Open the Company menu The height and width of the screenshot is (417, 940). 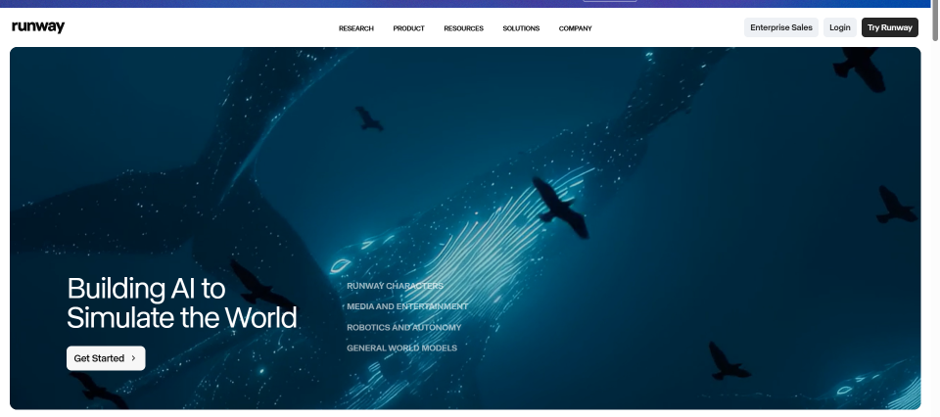click(575, 29)
